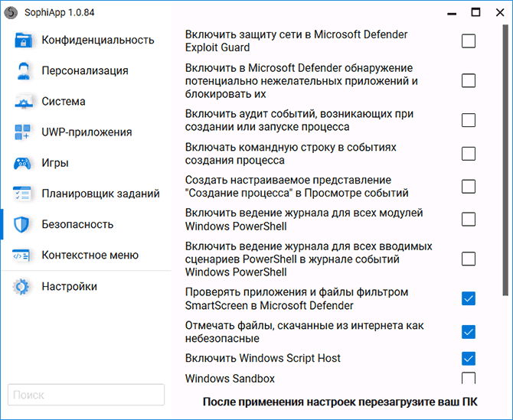Open the Игры section
Image resolution: width=513 pixels, height=420 pixels.
pos(55,163)
